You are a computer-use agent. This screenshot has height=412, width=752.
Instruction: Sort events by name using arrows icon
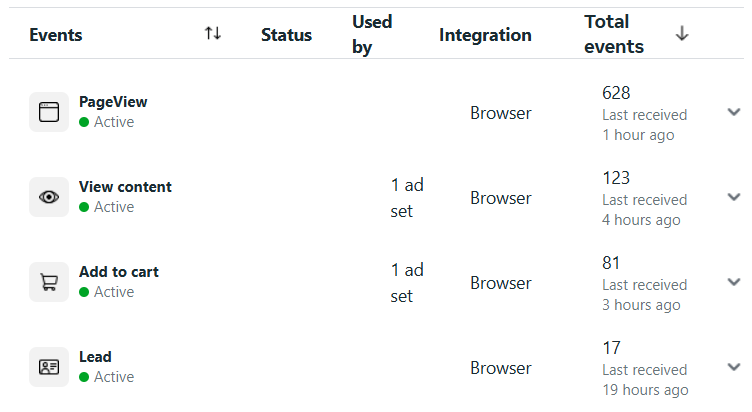pos(212,34)
